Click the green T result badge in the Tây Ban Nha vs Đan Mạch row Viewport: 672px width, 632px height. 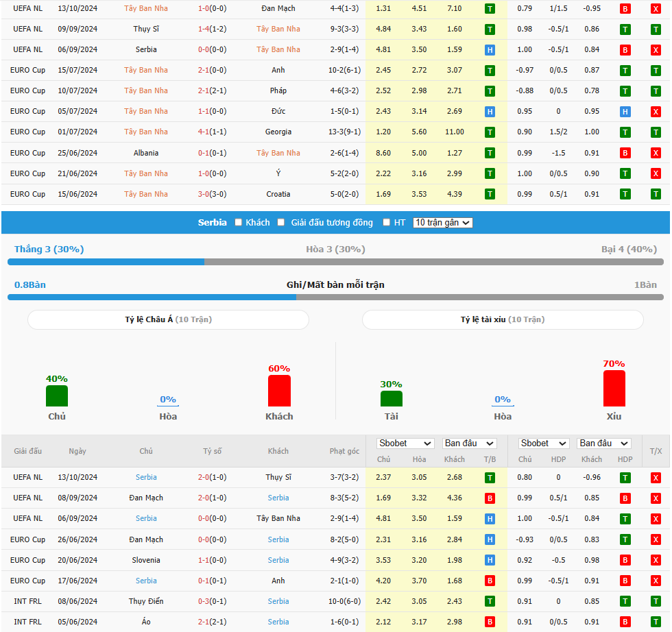pyautogui.click(x=490, y=9)
